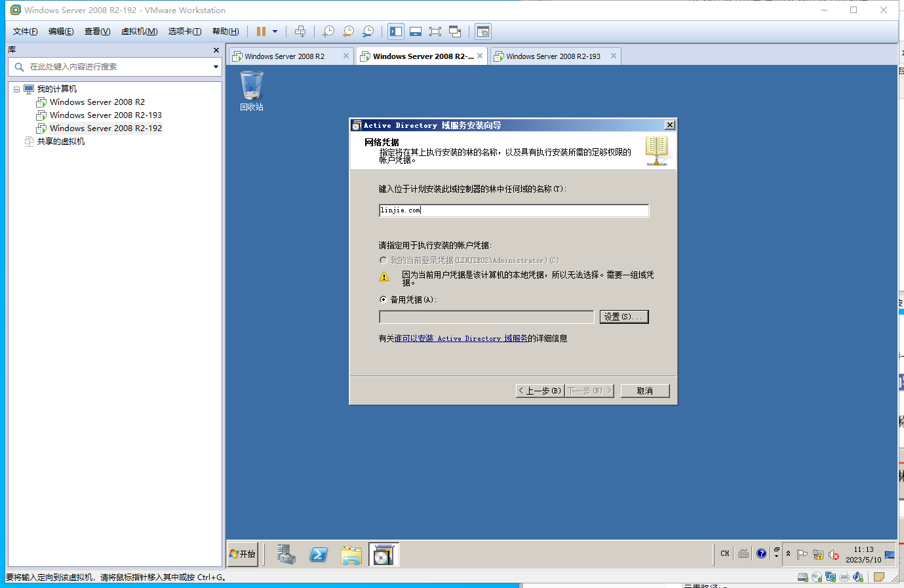This screenshot has width=904, height=588.
Task: Open the 帮助(H) menu
Action: click(x=226, y=31)
